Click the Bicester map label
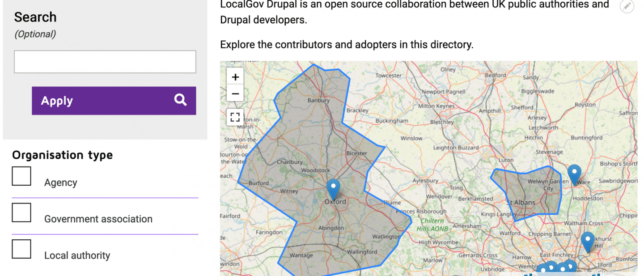The width and height of the screenshot is (644, 276). pos(357,153)
